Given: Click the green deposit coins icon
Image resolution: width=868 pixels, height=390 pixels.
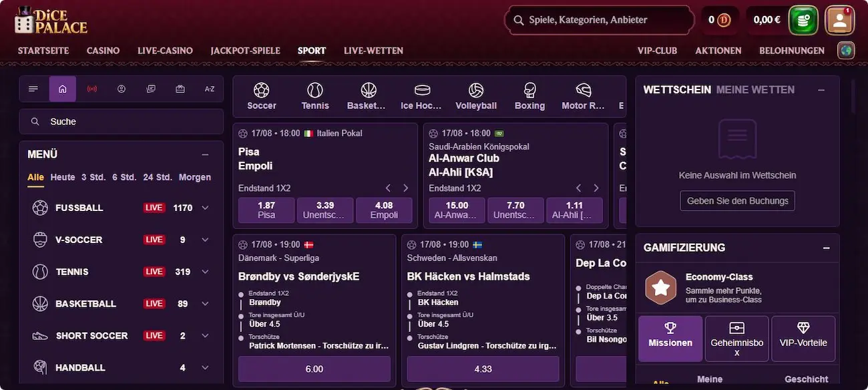Looking at the screenshot, I should [803, 20].
